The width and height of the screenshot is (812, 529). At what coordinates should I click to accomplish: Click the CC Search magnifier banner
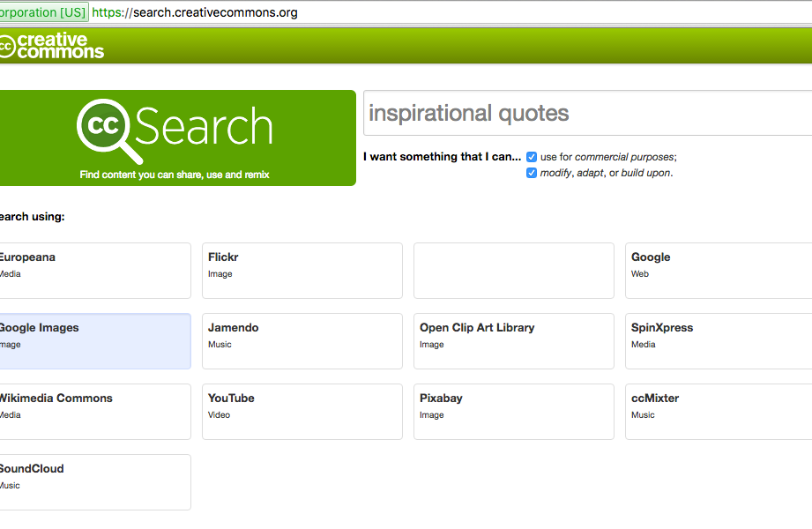point(177,138)
